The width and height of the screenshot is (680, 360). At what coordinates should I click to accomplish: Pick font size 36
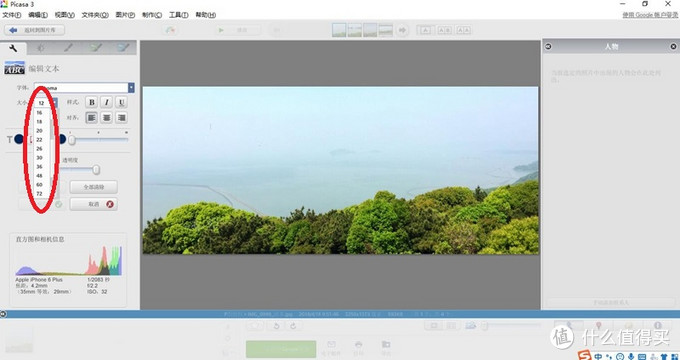[39, 167]
